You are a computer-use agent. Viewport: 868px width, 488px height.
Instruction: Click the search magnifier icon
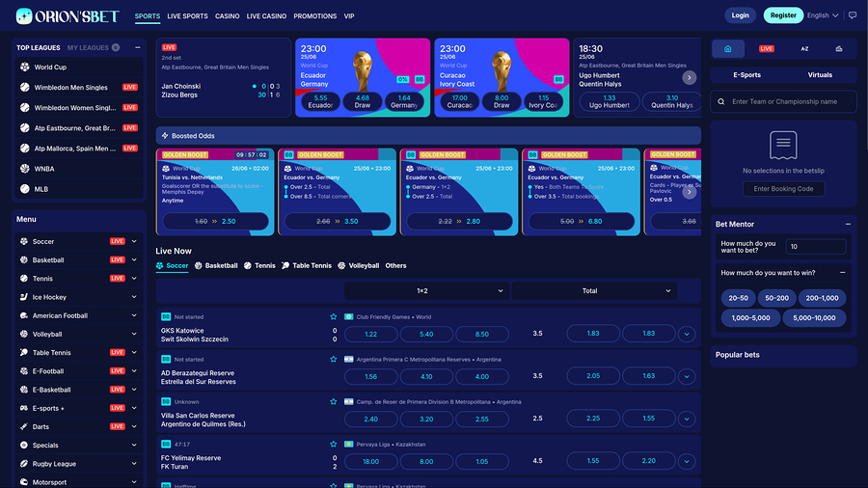point(720,102)
